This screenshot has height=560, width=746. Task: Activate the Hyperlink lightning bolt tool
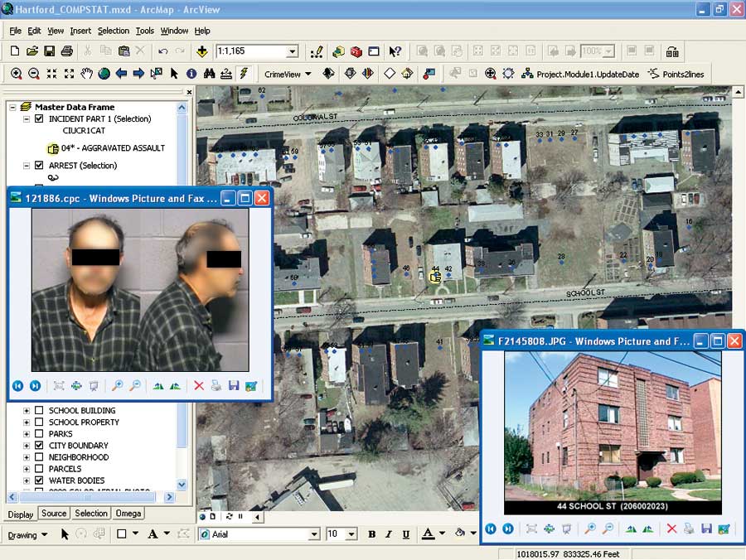tap(244, 74)
